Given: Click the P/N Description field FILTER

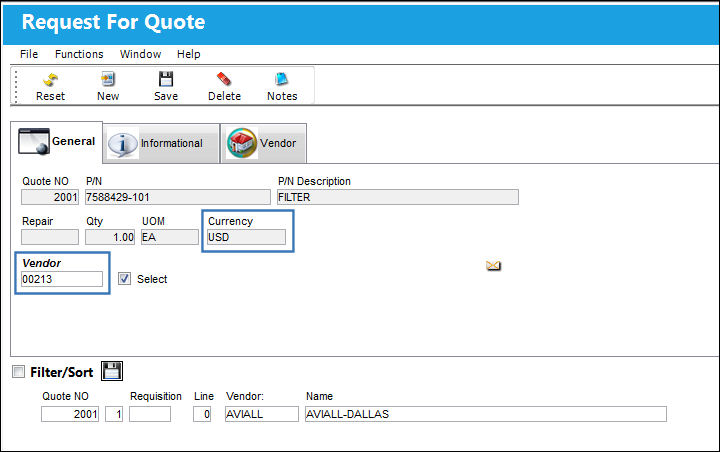Looking at the screenshot, I should [x=398, y=197].
